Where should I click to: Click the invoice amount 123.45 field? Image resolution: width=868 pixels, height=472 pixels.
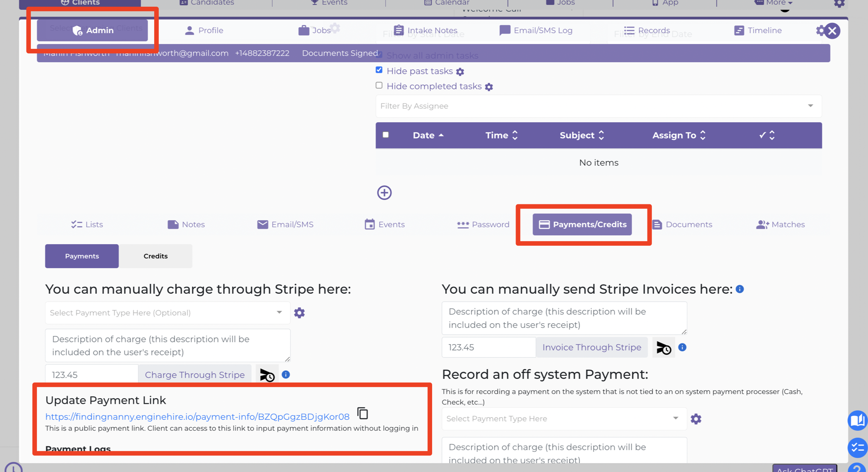tap(489, 347)
